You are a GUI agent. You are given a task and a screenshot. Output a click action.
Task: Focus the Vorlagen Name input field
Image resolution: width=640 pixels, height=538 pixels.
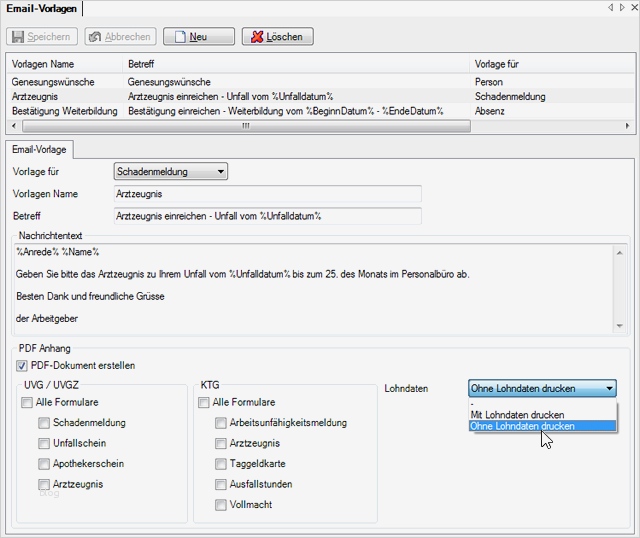click(268, 194)
